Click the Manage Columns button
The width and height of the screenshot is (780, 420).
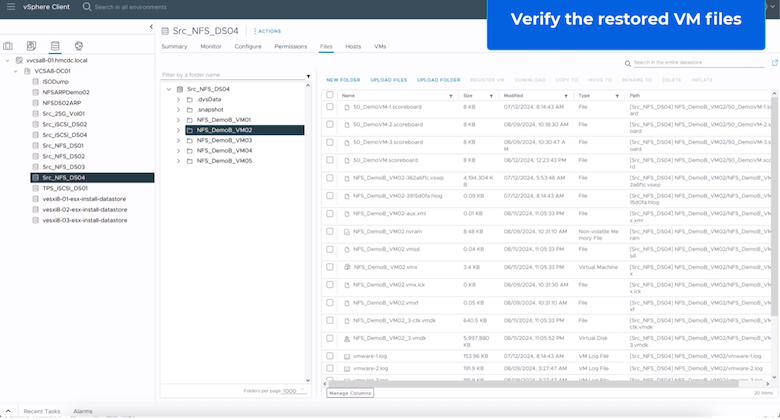click(x=350, y=393)
